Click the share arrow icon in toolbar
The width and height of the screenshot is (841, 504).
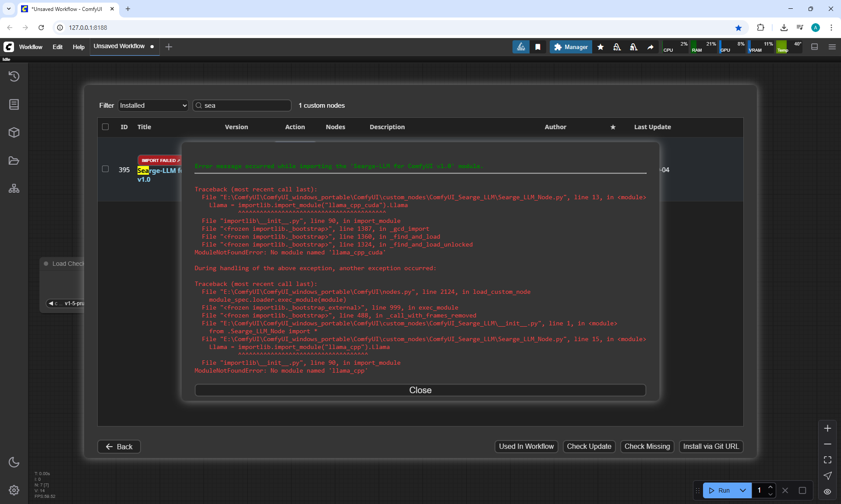(x=650, y=47)
